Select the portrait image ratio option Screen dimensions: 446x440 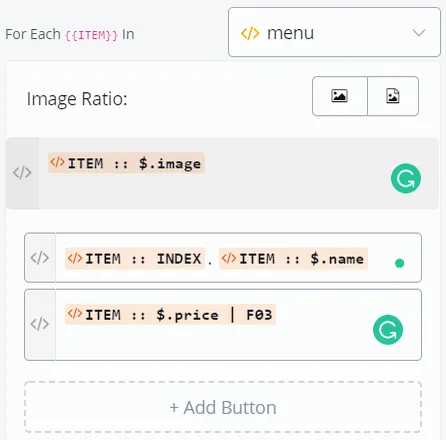coord(393,96)
